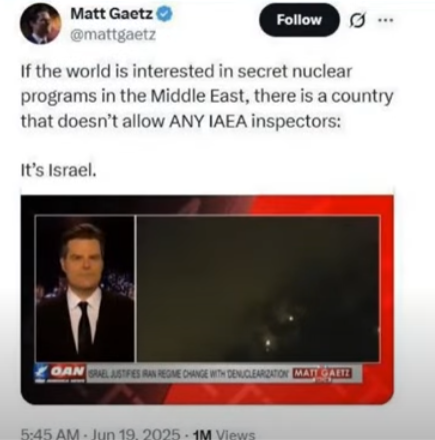This screenshot has width=435, height=440.
Task: Click the Jun 19, 2025 date
Action: coord(135,434)
